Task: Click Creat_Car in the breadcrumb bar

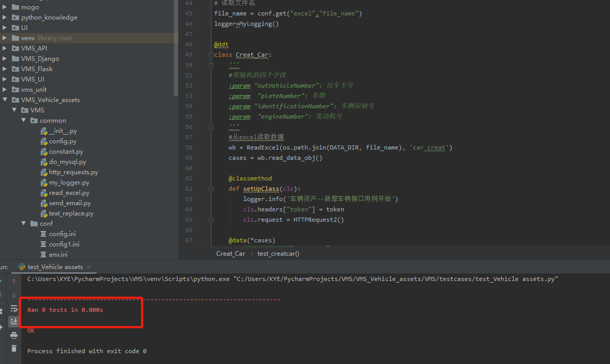Action: click(x=231, y=254)
